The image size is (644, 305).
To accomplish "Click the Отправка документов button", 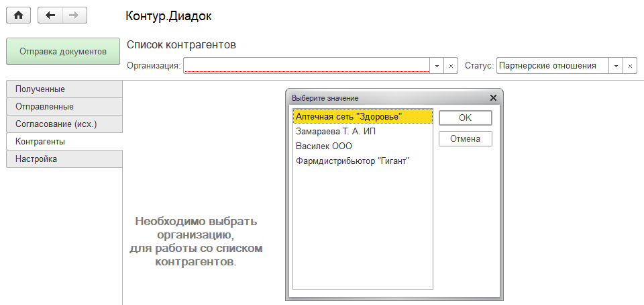I will pos(63,52).
